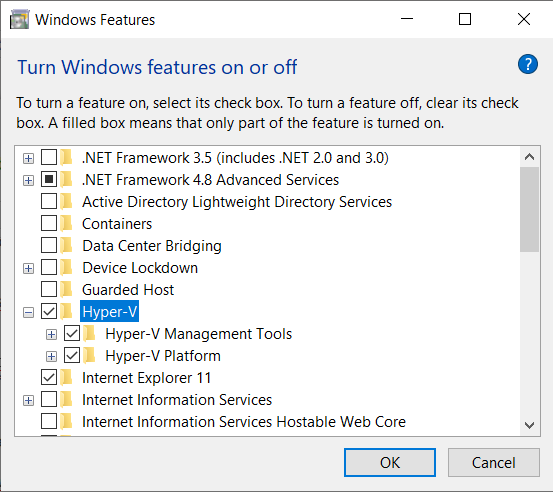
Task: Expand the Internet Information Services node
Action: coord(29,400)
